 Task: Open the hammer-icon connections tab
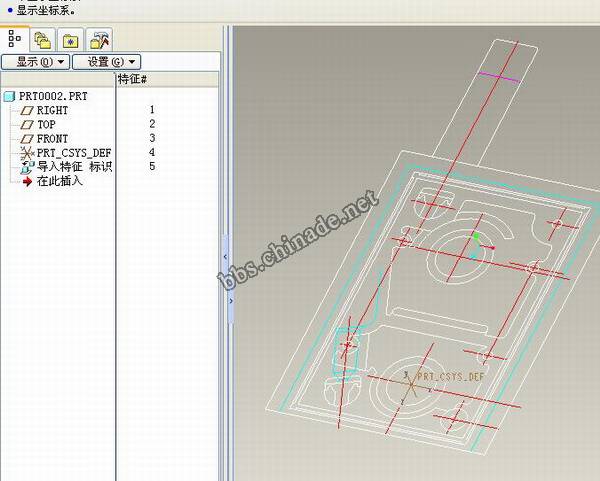(x=99, y=39)
